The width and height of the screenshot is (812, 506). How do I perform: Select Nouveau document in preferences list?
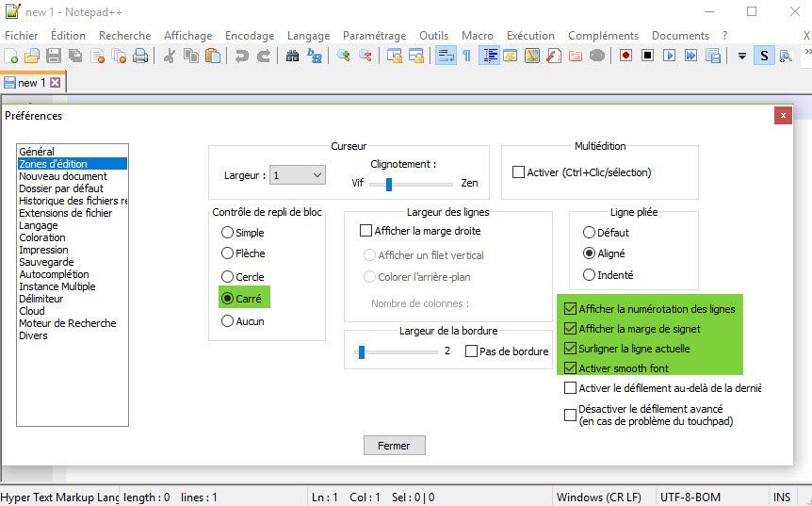pos(73,176)
